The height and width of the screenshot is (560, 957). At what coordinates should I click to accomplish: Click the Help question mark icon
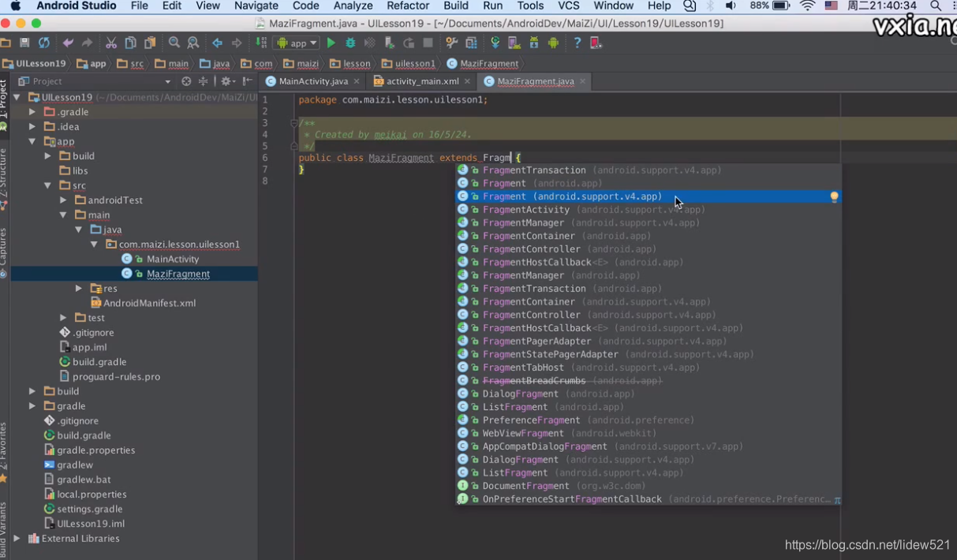[x=577, y=43]
